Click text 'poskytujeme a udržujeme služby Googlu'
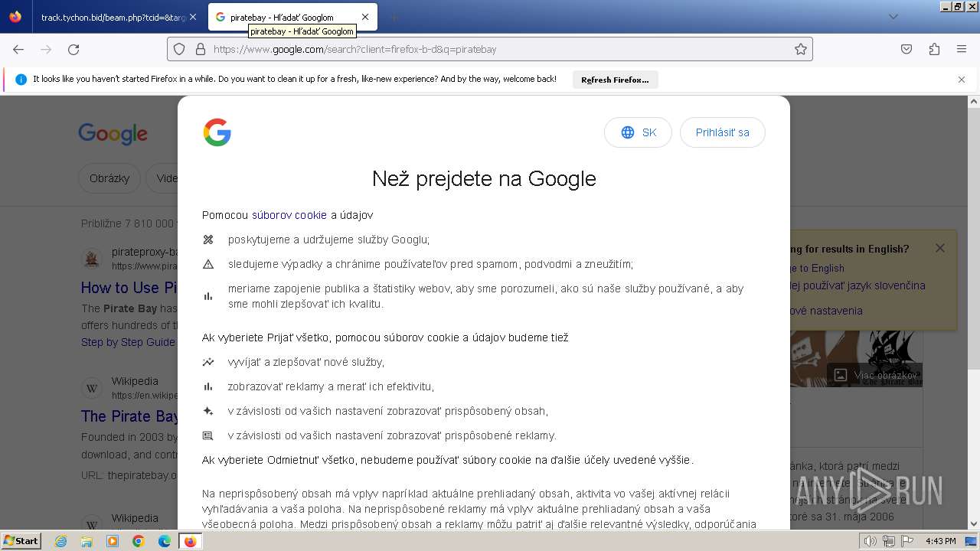The image size is (980, 551). click(328, 240)
